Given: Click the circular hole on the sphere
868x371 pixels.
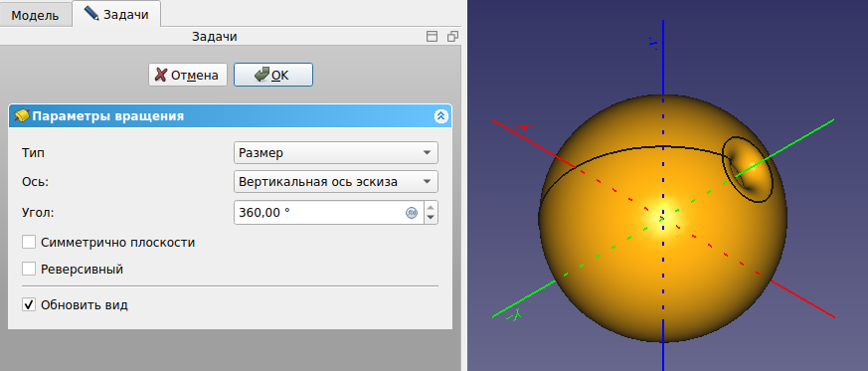Looking at the screenshot, I should point(748,169).
